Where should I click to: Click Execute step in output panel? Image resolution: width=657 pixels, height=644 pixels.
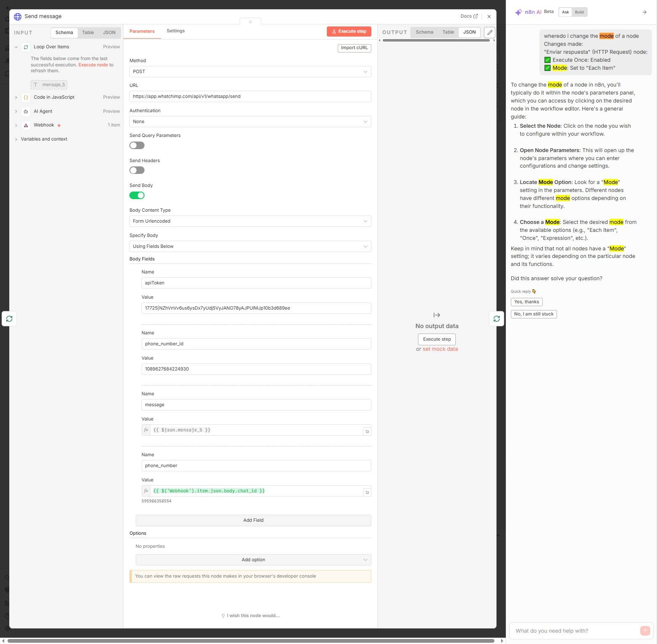click(x=437, y=339)
